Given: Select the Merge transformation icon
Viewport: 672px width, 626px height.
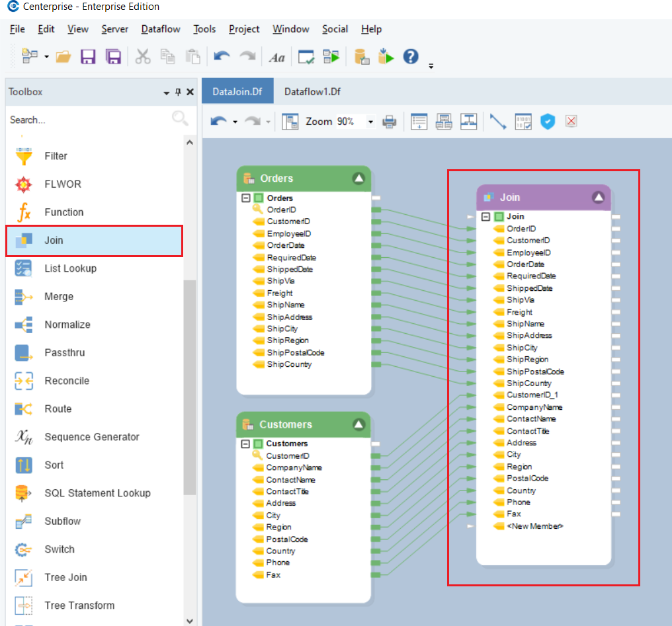Looking at the screenshot, I should coord(26,296).
